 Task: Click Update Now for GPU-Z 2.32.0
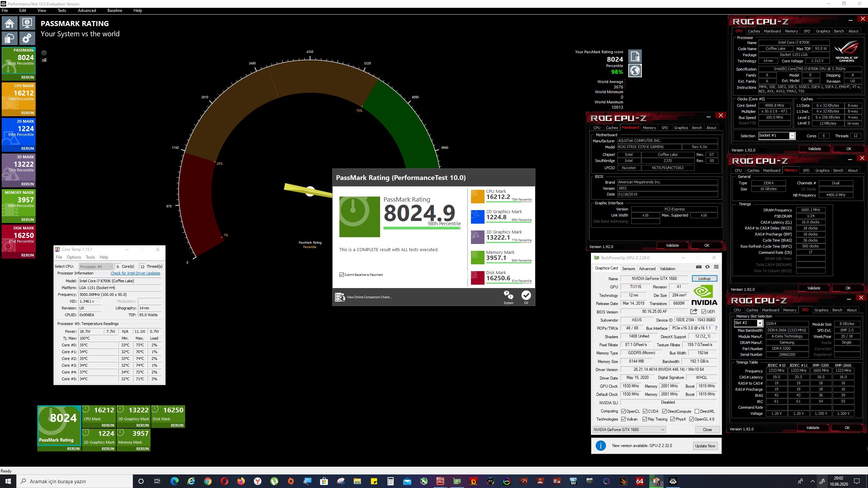click(705, 446)
